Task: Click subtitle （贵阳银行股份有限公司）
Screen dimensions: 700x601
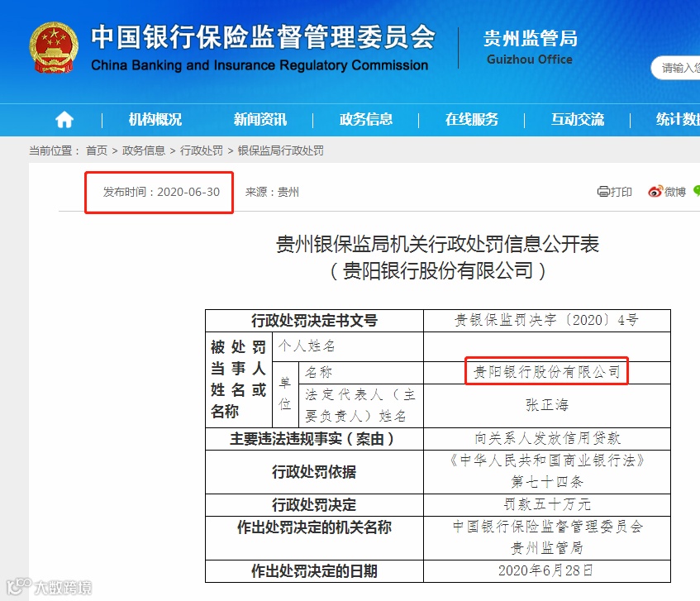Action: click(437, 271)
